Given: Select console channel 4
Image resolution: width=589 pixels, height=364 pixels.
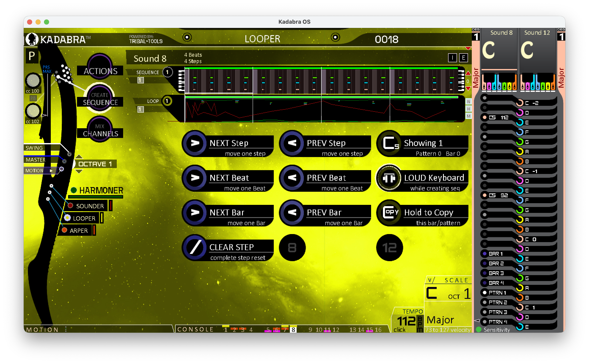Looking at the screenshot, I should point(251,330).
